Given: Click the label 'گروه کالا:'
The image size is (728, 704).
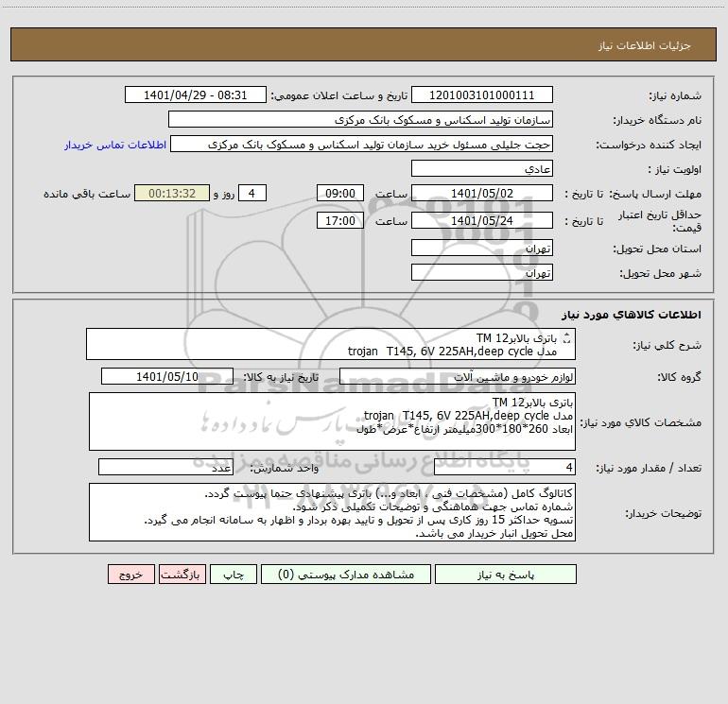Looking at the screenshot, I should coord(679,377).
